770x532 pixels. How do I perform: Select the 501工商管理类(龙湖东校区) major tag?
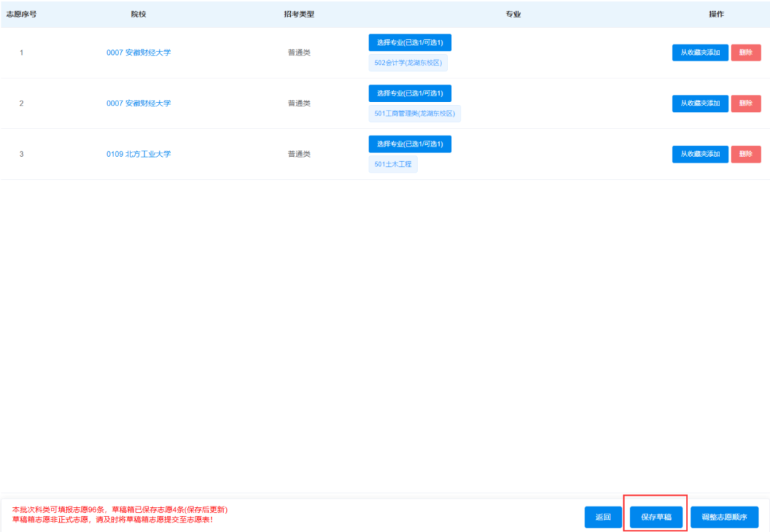tap(414, 113)
